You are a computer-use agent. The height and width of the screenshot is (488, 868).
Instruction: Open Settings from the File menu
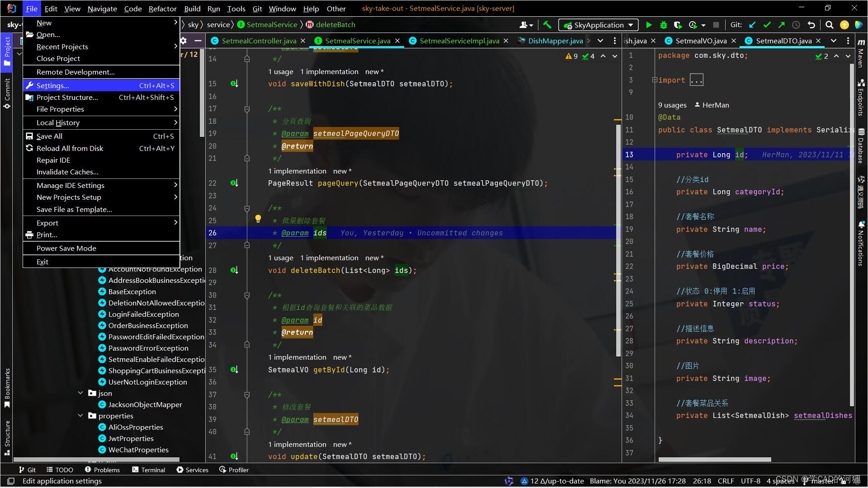tap(53, 85)
